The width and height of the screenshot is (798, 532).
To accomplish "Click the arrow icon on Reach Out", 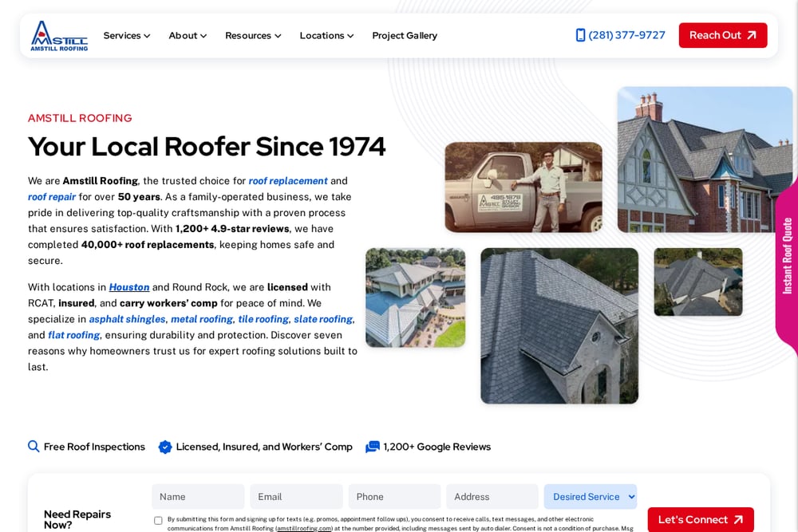I will pyautogui.click(x=751, y=35).
